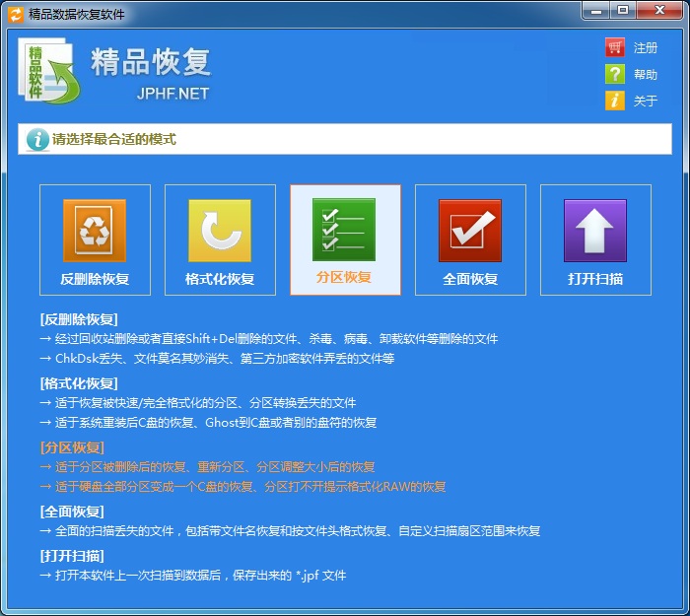Click the 精品软件 logo icon
The width and height of the screenshot is (690, 616).
point(49,70)
